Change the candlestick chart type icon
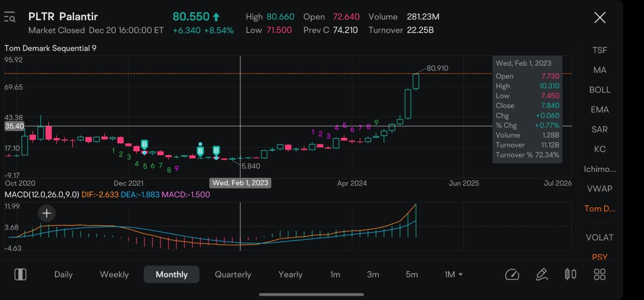The height and width of the screenshot is (300, 644). point(570,274)
